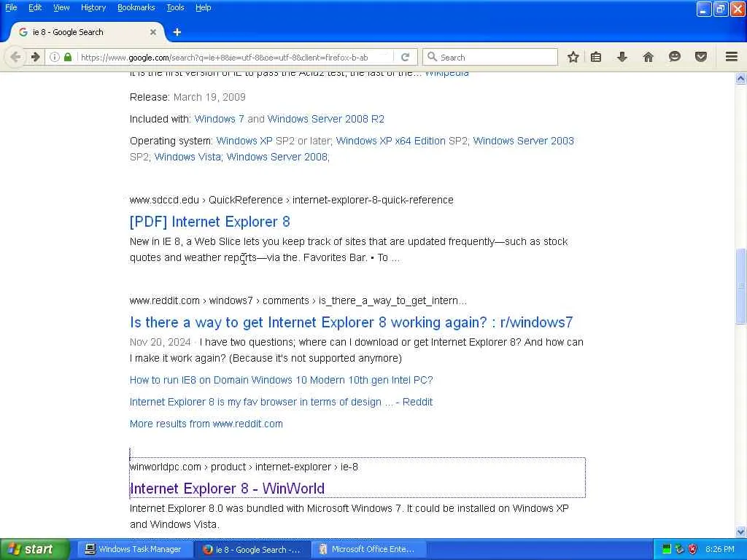The width and height of the screenshot is (747, 560).
Task: Open 'How to run IE8 on Domain Windows 10' link
Action: [x=281, y=380]
